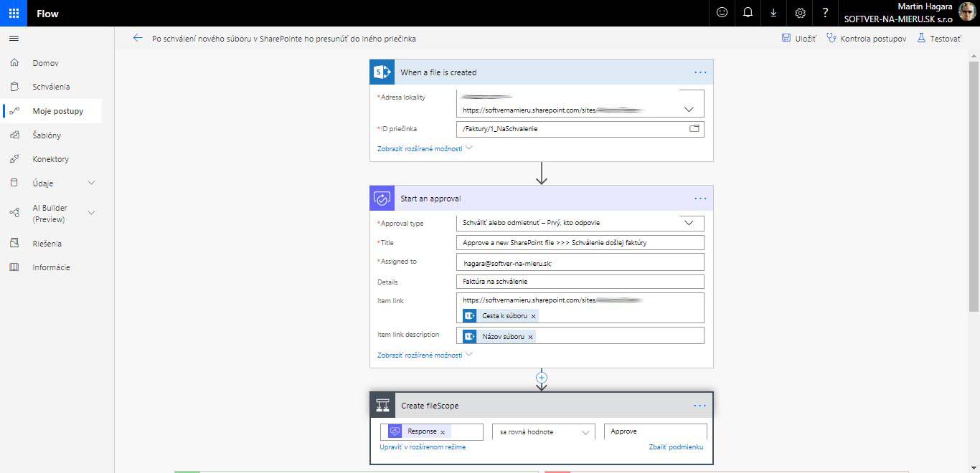Click the Start an approval step icon

click(382, 199)
